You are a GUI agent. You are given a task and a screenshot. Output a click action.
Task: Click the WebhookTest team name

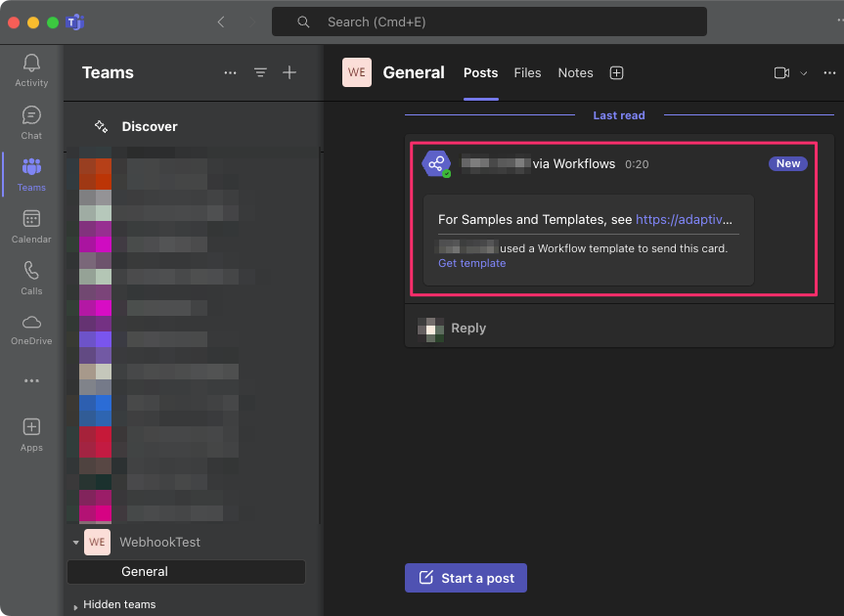159,542
